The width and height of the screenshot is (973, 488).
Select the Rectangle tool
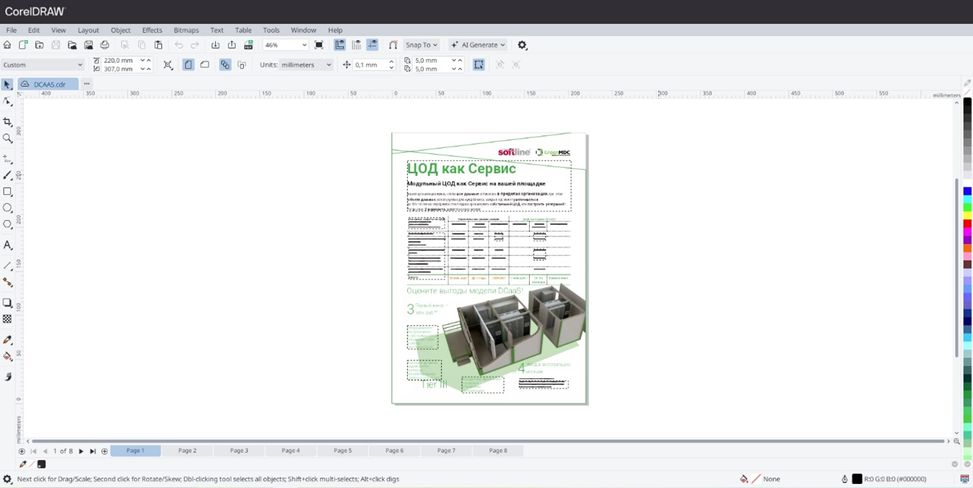(7, 192)
